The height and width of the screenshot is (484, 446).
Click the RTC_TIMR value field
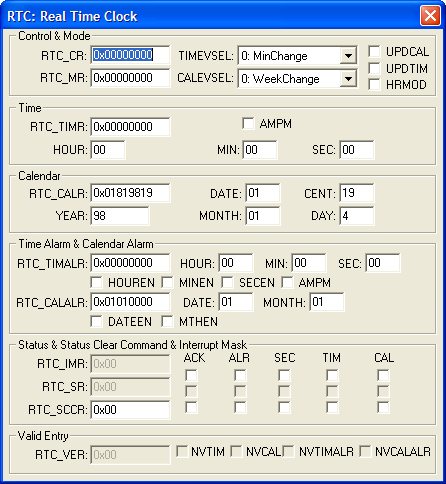click(x=130, y=127)
